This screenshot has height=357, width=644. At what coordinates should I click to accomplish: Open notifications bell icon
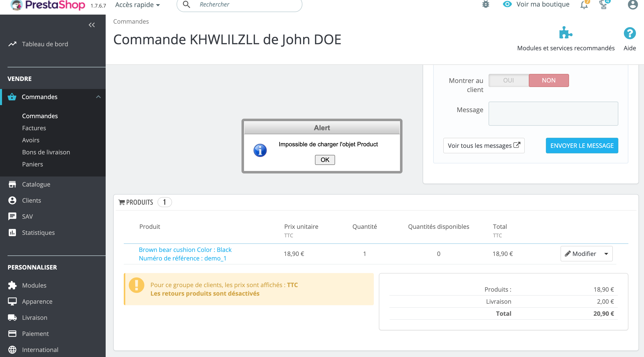pyautogui.click(x=584, y=5)
